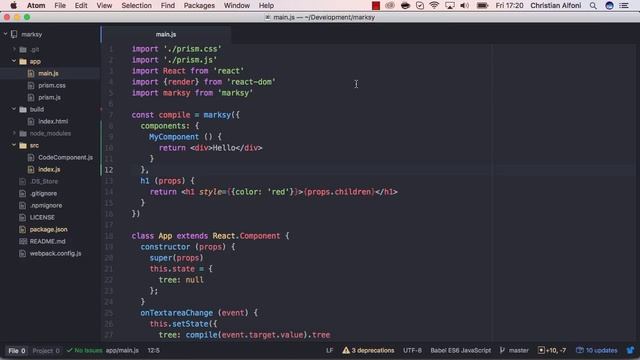Click the battery status icon
The height and width of the screenshot is (360, 640).
(482, 5)
